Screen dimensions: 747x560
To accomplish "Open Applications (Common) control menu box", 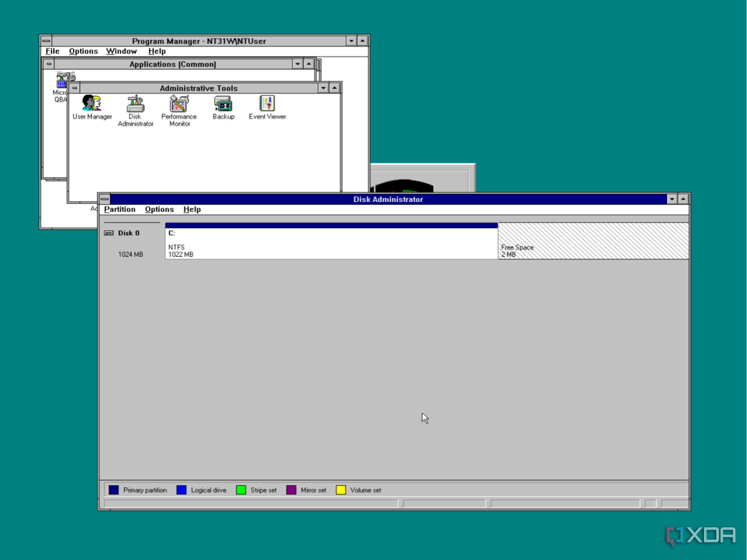I will point(49,64).
